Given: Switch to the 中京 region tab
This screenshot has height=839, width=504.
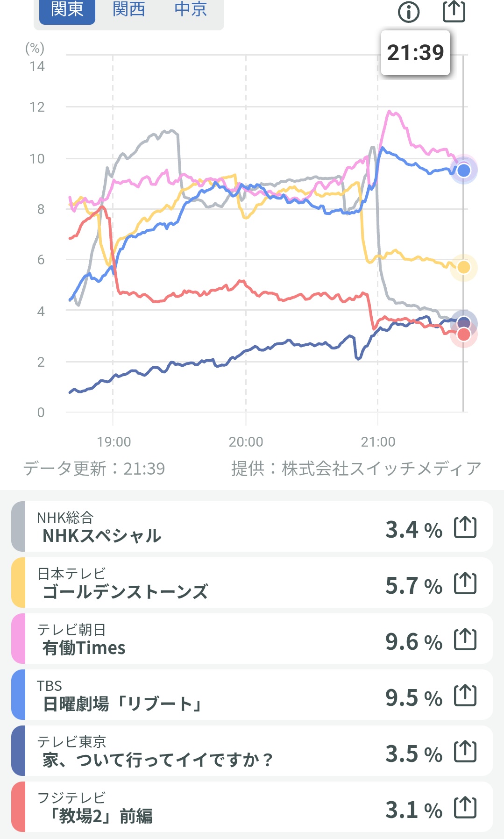Looking at the screenshot, I should tap(191, 9).
